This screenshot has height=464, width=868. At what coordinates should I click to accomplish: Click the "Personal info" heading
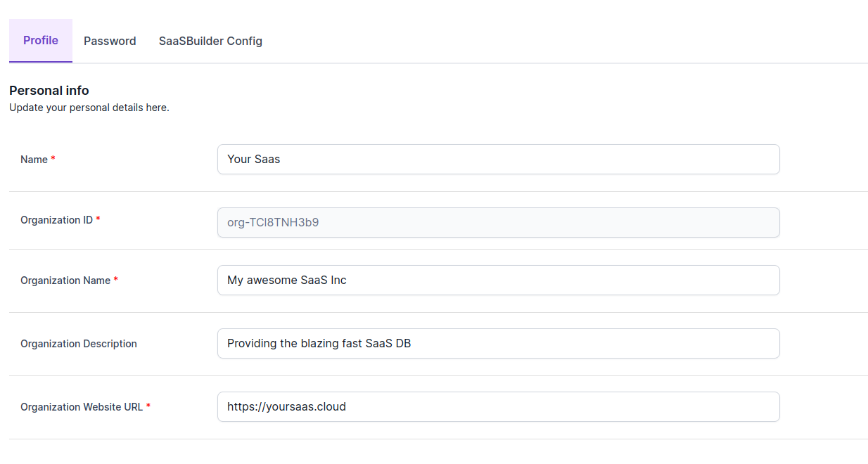click(x=49, y=91)
